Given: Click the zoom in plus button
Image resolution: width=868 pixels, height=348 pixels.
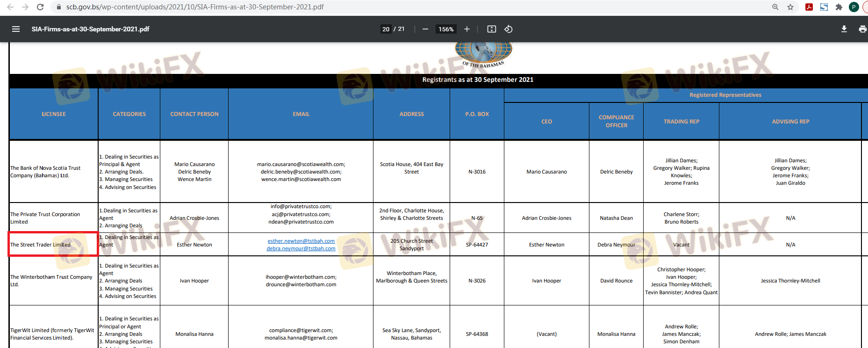Looking at the screenshot, I should pos(466,29).
